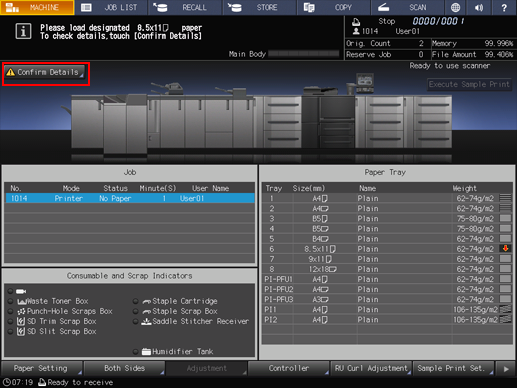Viewport: 517px width, 388px height.
Task: Click the Main Body progress bar
Action: pos(304,54)
